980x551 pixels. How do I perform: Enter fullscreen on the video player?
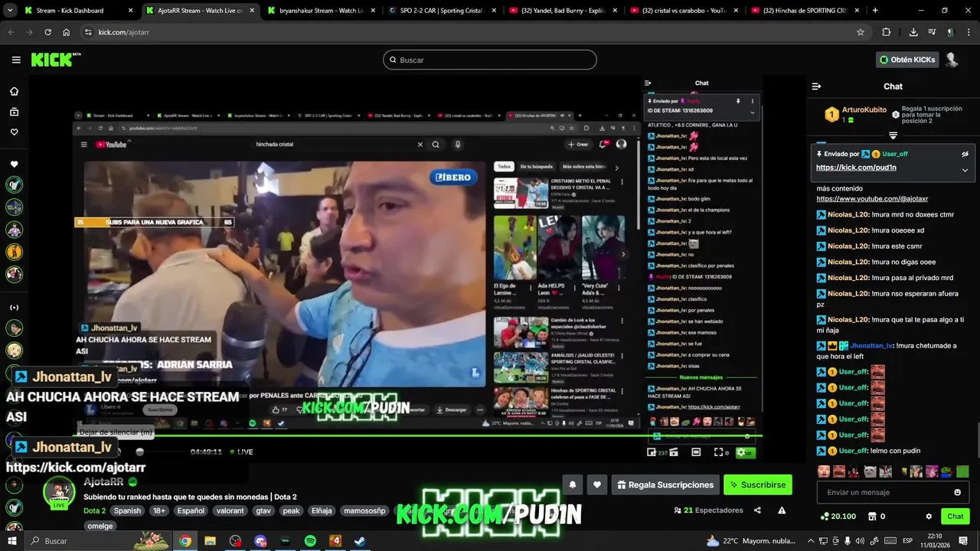(x=718, y=452)
